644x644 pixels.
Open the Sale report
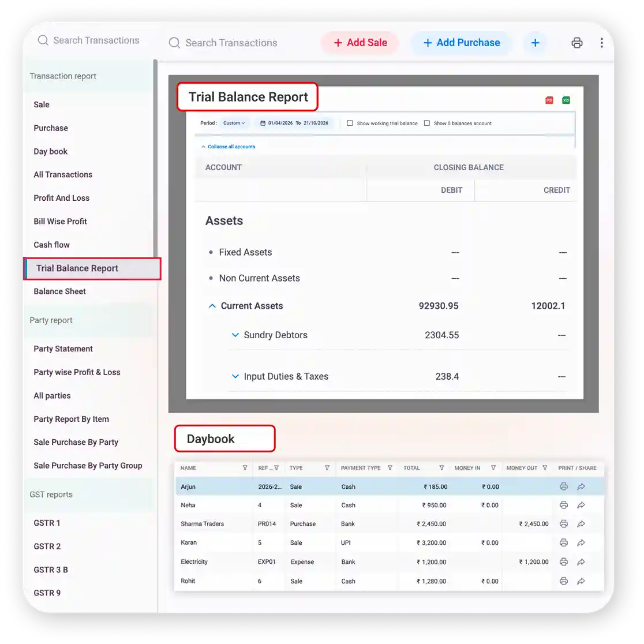[42, 104]
